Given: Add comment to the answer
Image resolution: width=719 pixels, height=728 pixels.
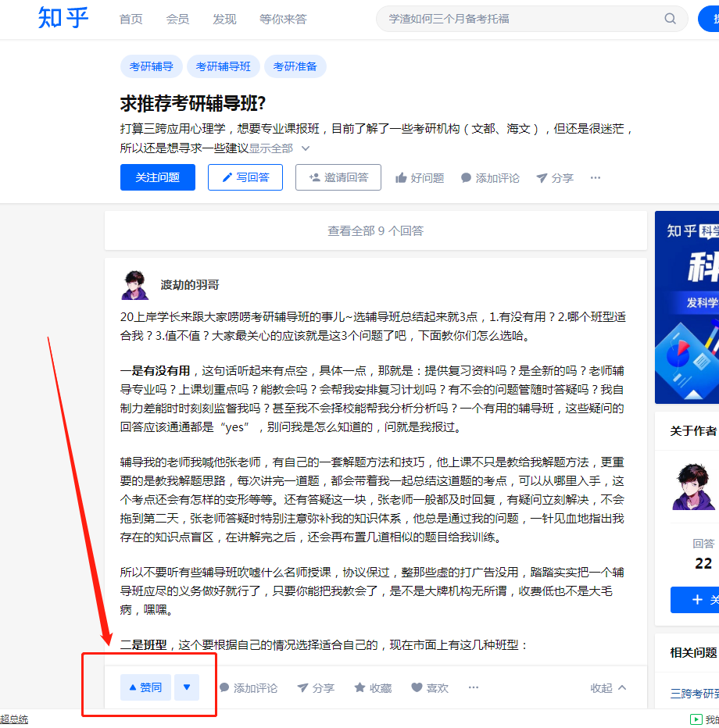Looking at the screenshot, I should pos(249,687).
